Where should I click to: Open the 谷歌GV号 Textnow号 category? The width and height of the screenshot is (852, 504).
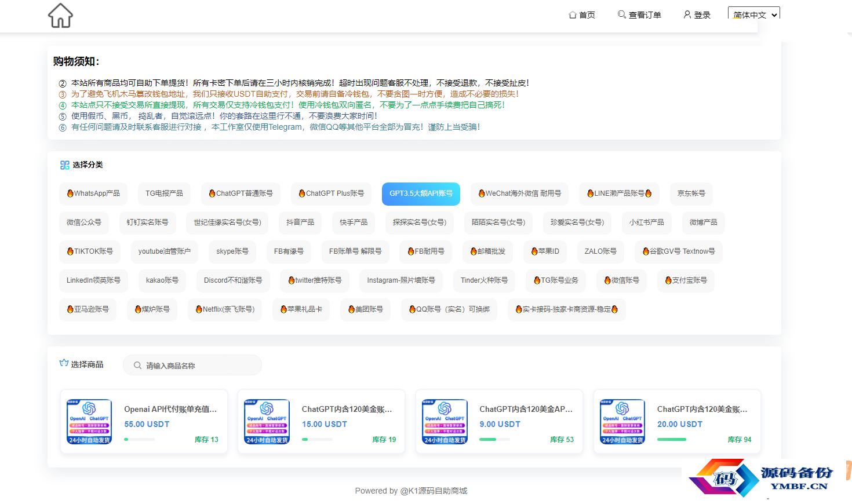click(679, 251)
